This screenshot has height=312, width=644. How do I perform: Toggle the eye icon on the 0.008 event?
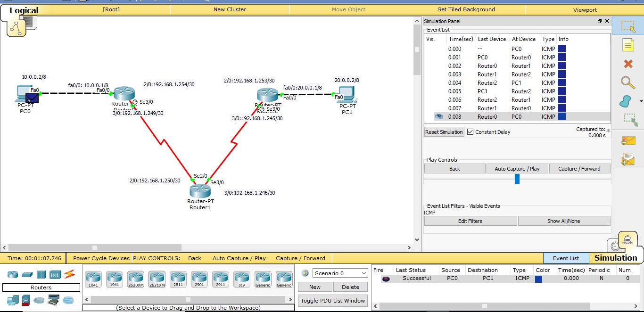[x=439, y=116]
